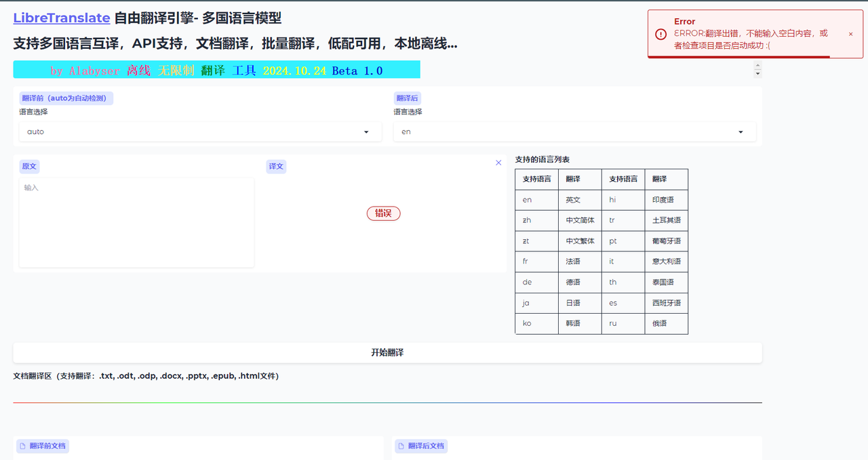Click the 土耳其语 cell in the table
Image resolution: width=868 pixels, height=460 pixels.
(666, 220)
